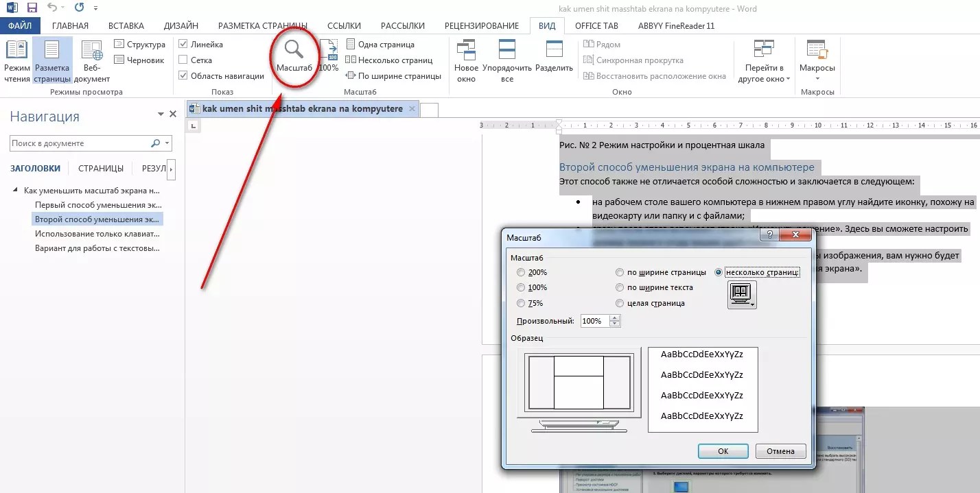Switch to Режим чтения view

[x=16, y=60]
